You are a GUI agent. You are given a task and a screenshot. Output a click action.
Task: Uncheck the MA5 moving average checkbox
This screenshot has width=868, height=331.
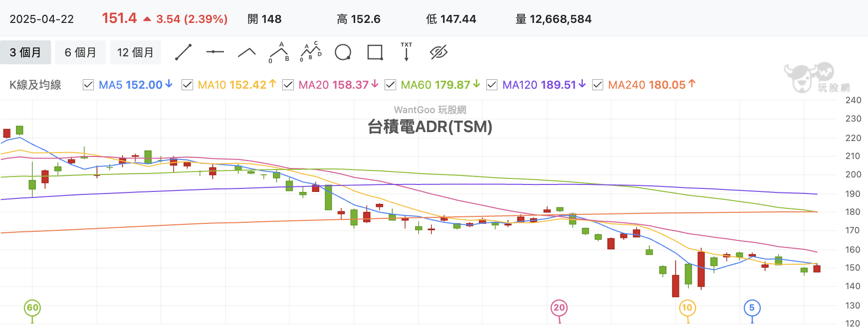point(88,85)
